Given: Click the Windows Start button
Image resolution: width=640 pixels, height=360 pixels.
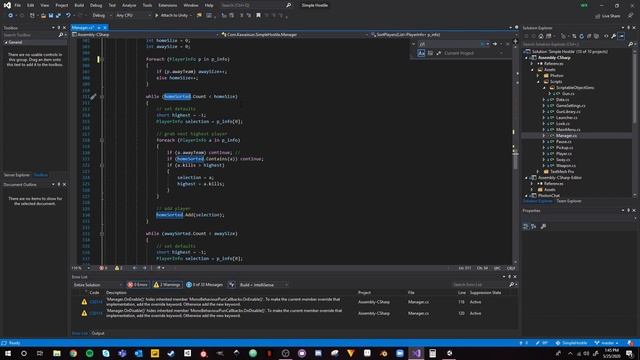Looking at the screenshot, I should [8, 353].
